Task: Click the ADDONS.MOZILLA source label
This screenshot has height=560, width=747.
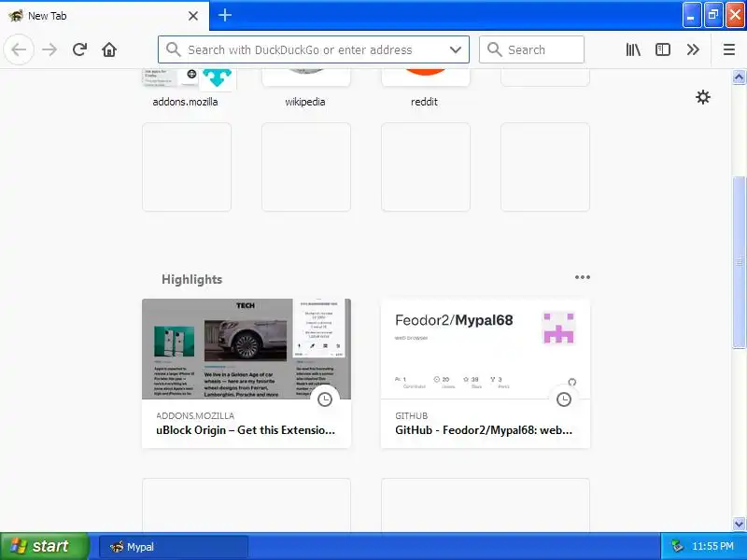Action: 195,415
